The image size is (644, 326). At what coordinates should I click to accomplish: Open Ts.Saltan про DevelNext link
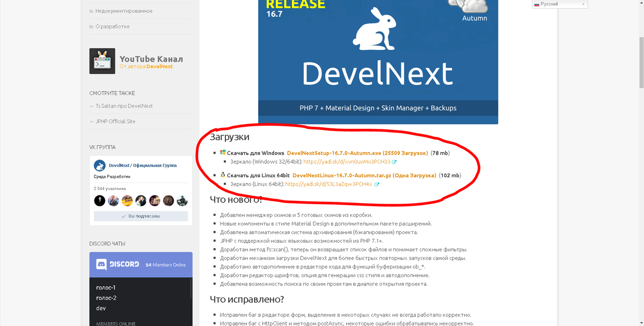(124, 106)
